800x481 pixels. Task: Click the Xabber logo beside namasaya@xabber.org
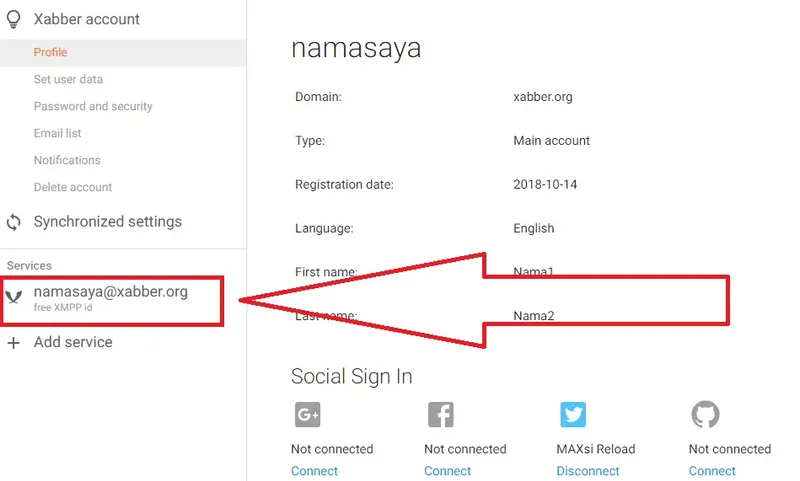pos(14,297)
